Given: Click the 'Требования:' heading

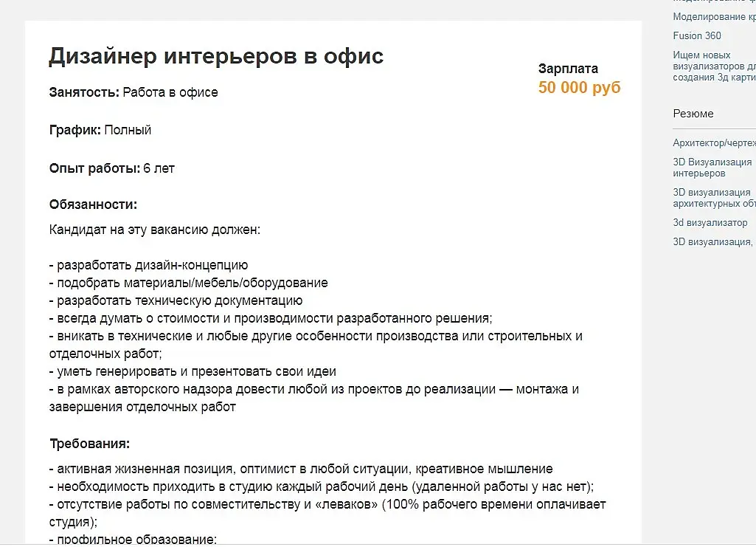Looking at the screenshot, I should coord(90,444).
